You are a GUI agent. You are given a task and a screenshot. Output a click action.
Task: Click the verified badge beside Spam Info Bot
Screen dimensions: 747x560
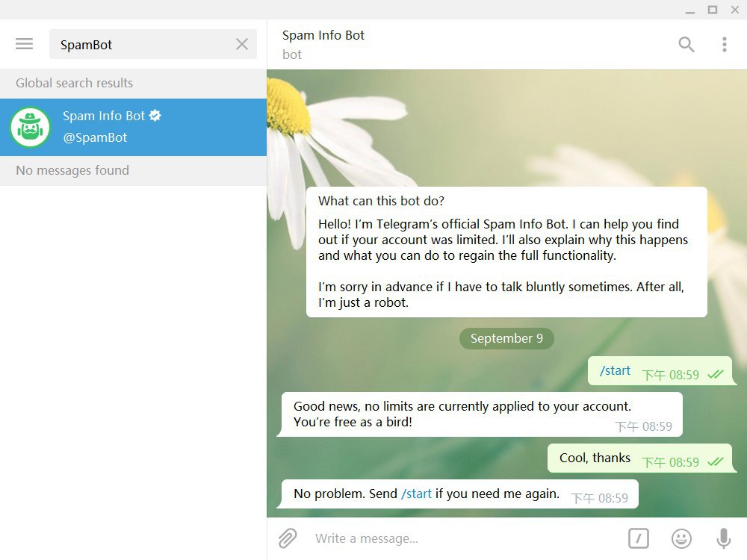pyautogui.click(x=155, y=115)
